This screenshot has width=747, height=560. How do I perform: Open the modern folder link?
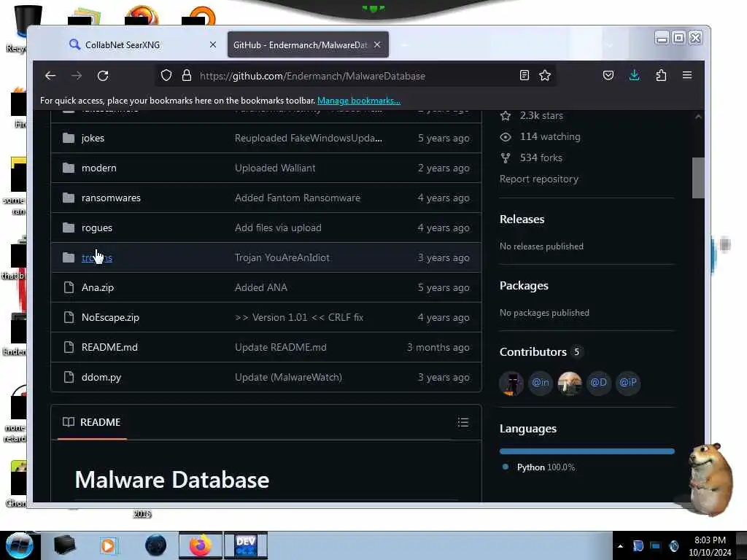99,168
